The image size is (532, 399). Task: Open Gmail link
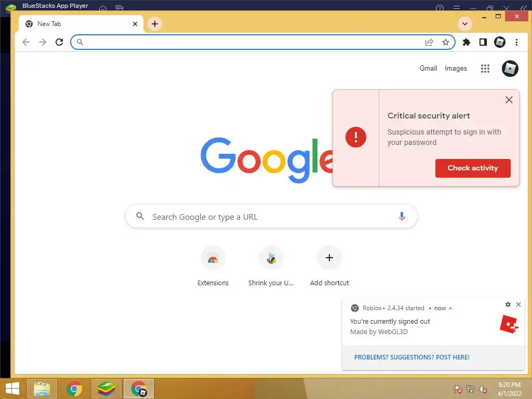coord(428,68)
